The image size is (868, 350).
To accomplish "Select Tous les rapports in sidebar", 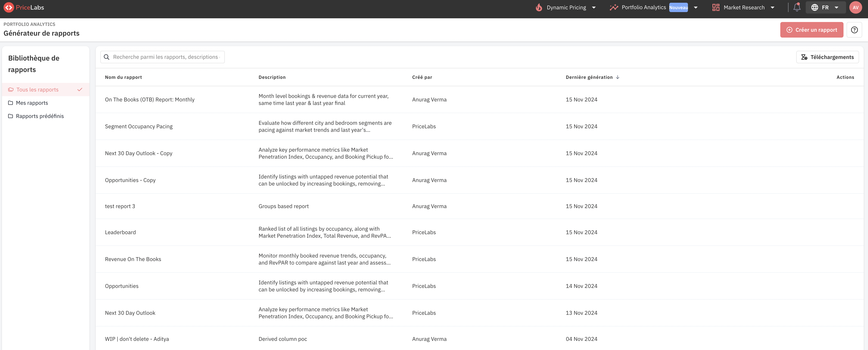I will tap(45, 90).
